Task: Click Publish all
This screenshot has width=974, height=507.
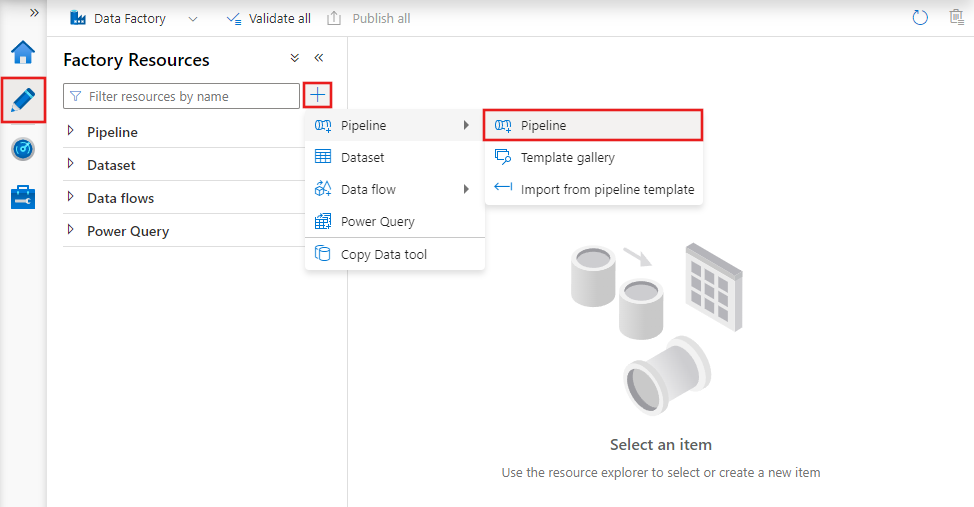Action: click(368, 19)
